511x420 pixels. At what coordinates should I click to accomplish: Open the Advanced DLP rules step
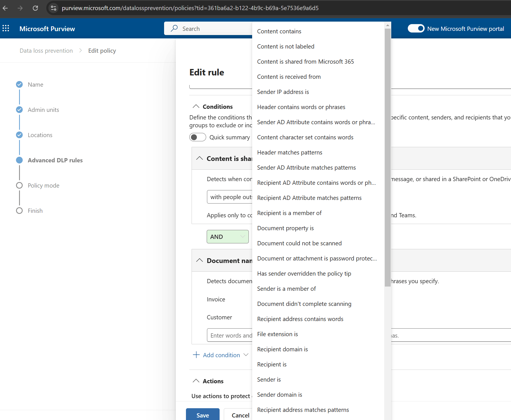[55, 160]
